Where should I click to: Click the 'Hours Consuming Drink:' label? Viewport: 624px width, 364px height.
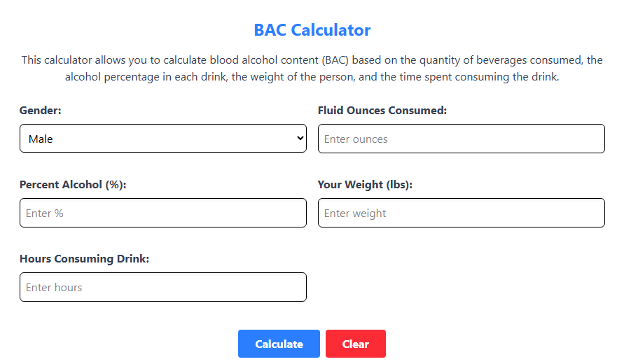84,259
